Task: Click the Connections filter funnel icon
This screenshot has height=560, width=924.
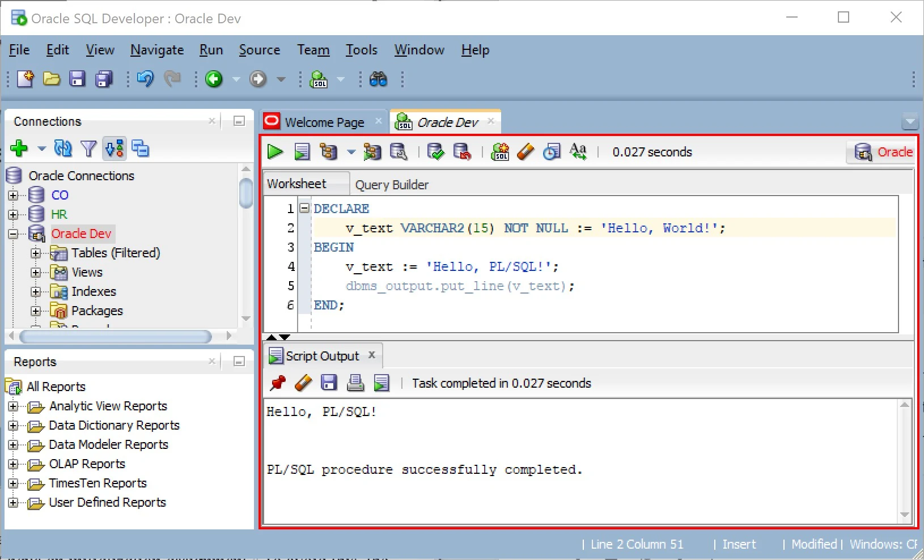Action: pyautogui.click(x=88, y=149)
